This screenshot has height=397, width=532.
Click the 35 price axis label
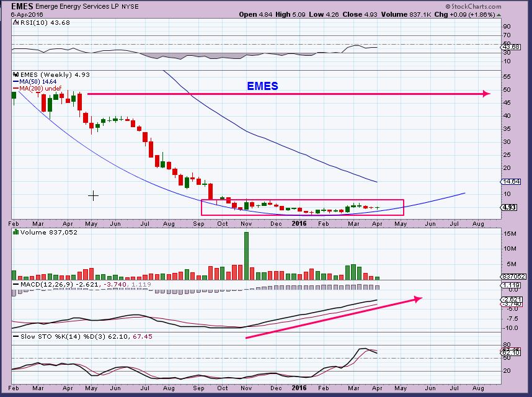[507, 129]
